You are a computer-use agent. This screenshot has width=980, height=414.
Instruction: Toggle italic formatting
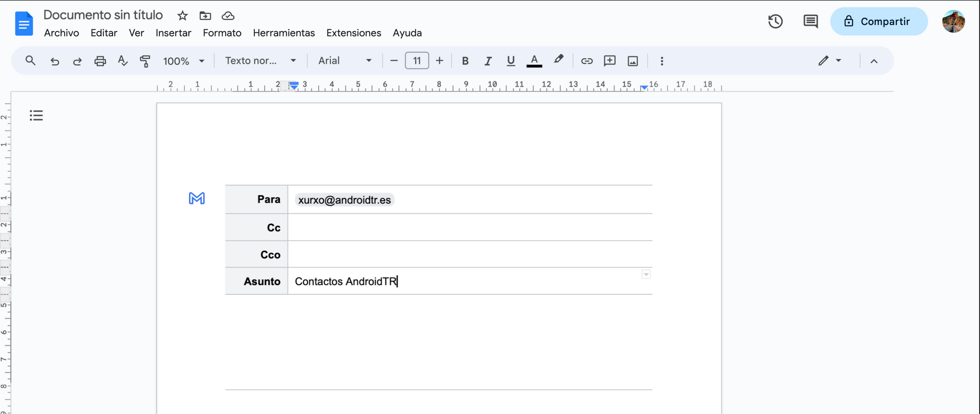(x=488, y=61)
